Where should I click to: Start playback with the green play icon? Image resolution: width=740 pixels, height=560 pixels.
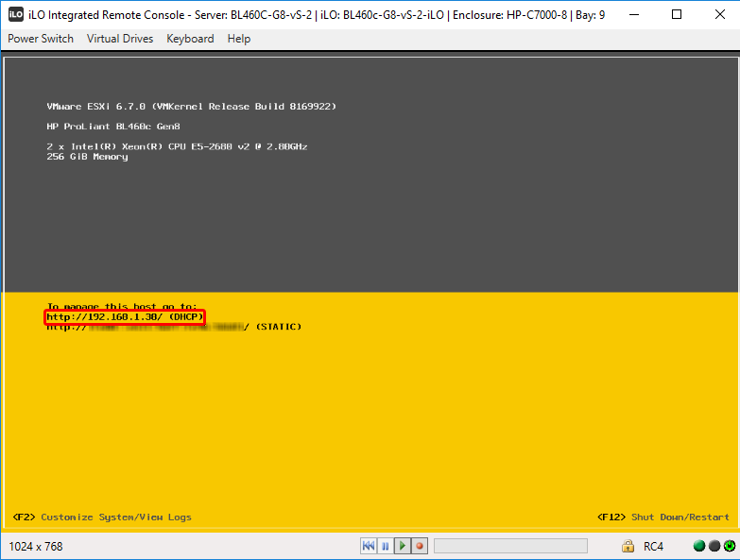click(403, 546)
